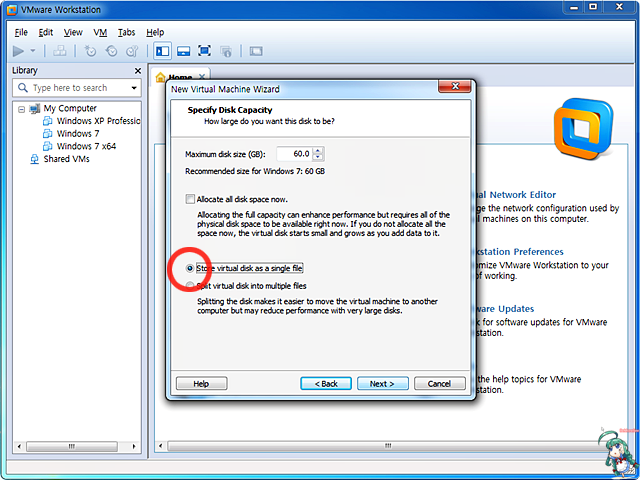Click the Library horizontal scrollbar left arrow

(x=19, y=446)
